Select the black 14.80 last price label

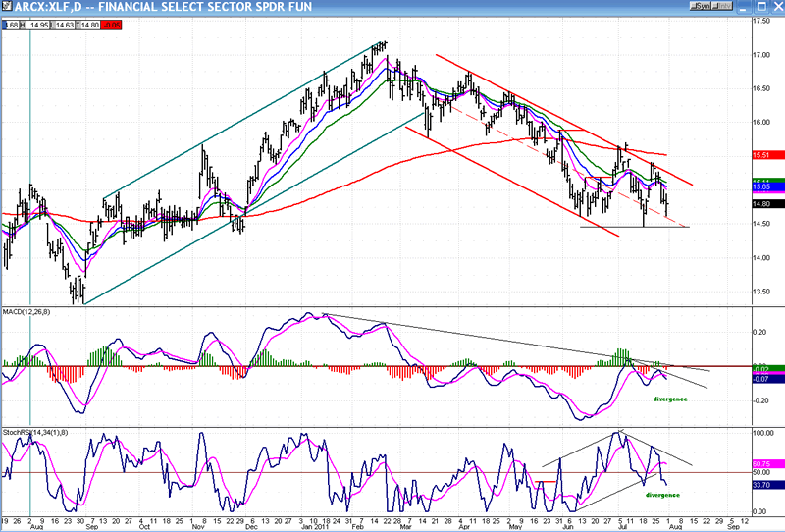pos(762,204)
